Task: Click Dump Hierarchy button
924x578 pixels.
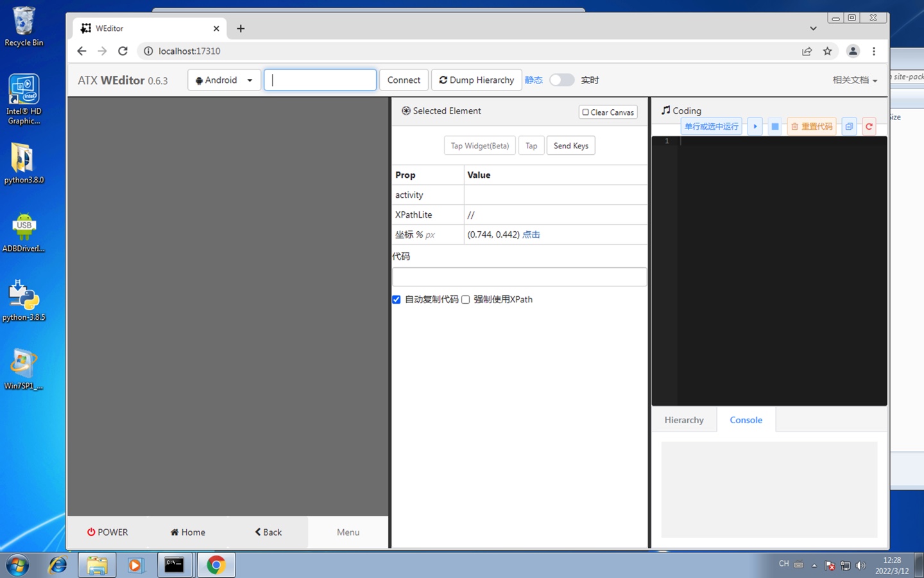Action: point(477,80)
